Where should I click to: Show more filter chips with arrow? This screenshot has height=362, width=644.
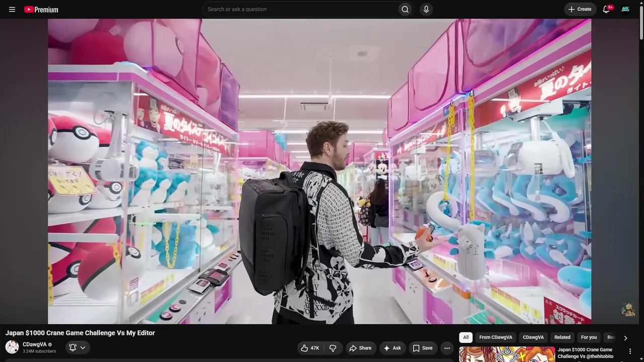point(625,338)
